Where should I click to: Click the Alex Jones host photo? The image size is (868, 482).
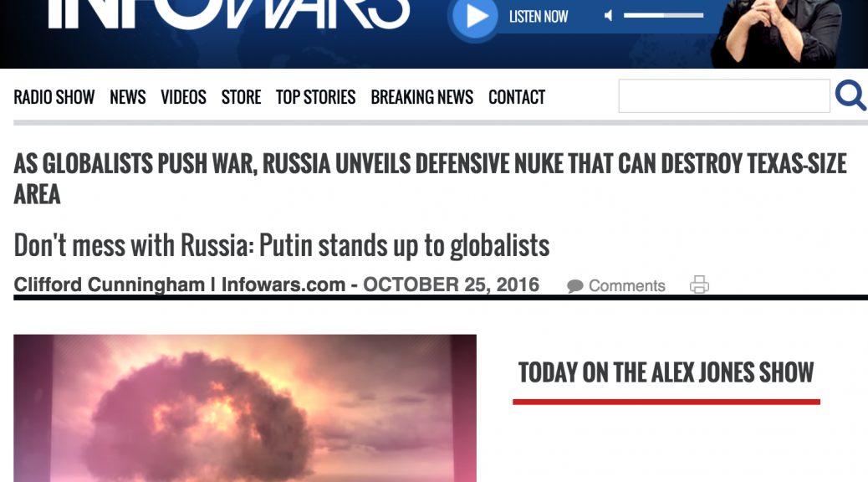(776, 32)
